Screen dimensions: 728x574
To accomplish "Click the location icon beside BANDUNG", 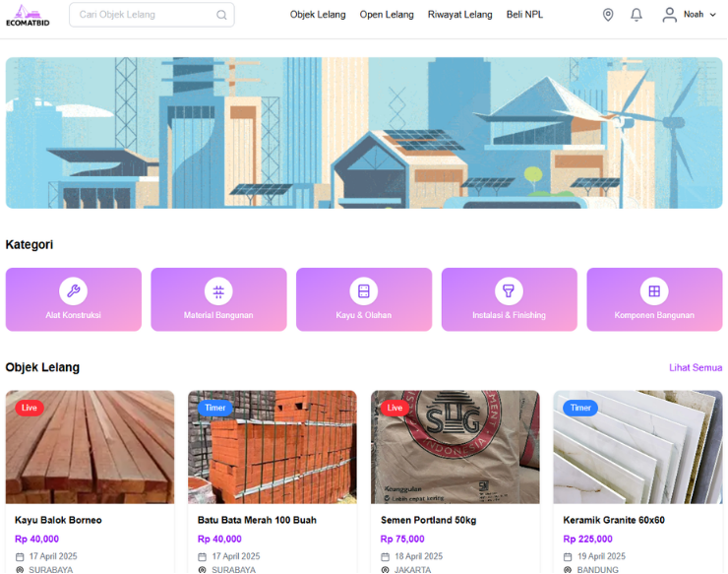I will point(568,570).
